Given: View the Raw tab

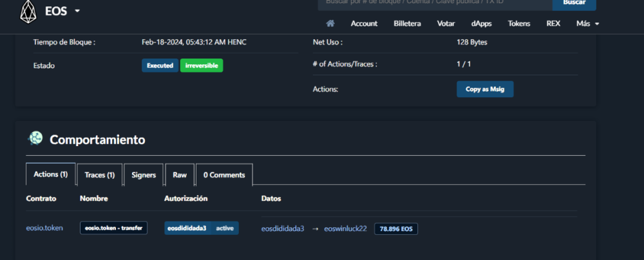Looking at the screenshot, I should 180,174.
